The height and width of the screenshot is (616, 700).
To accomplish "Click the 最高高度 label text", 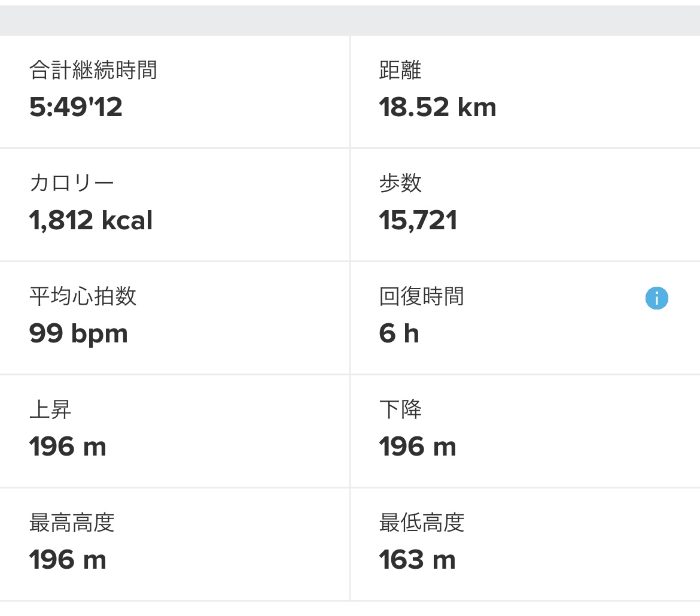I will pos(71,523).
